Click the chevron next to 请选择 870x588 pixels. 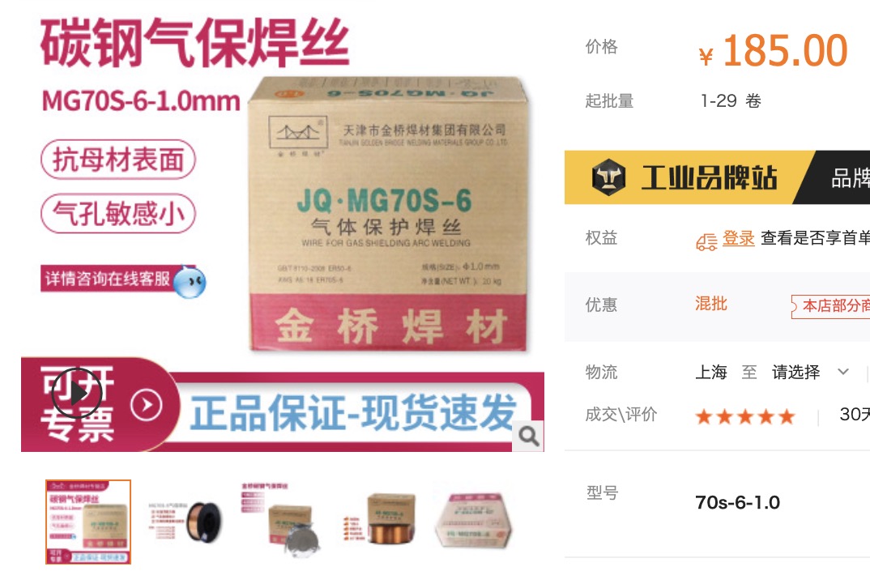842,372
